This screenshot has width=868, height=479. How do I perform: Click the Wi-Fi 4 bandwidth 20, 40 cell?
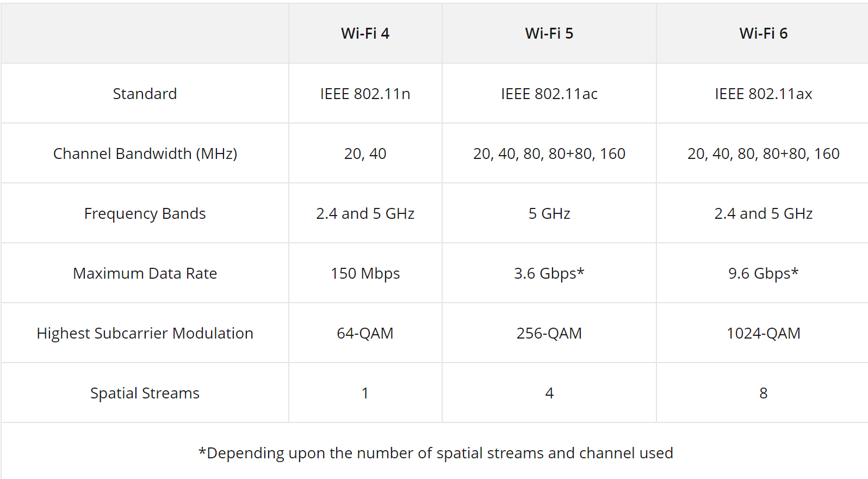365,153
